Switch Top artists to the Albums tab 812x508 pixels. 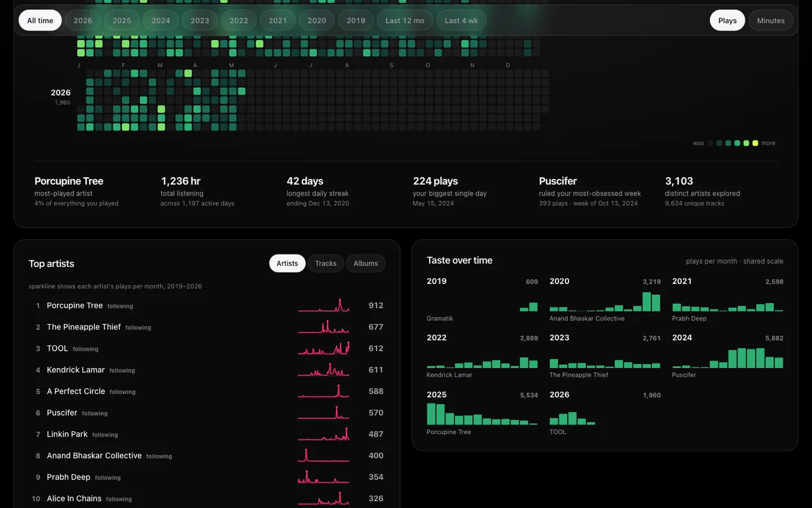click(x=366, y=264)
